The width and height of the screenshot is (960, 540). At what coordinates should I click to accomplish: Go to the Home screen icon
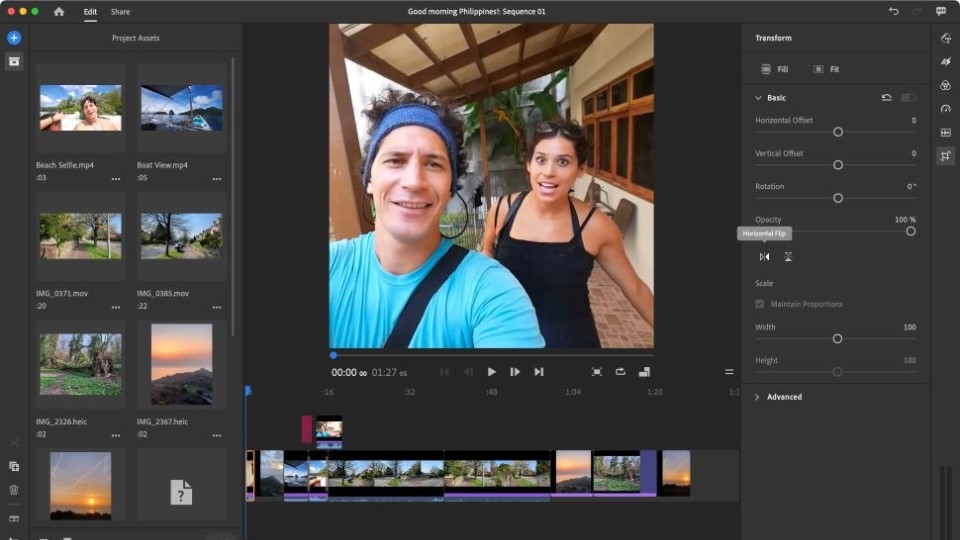[x=59, y=12]
